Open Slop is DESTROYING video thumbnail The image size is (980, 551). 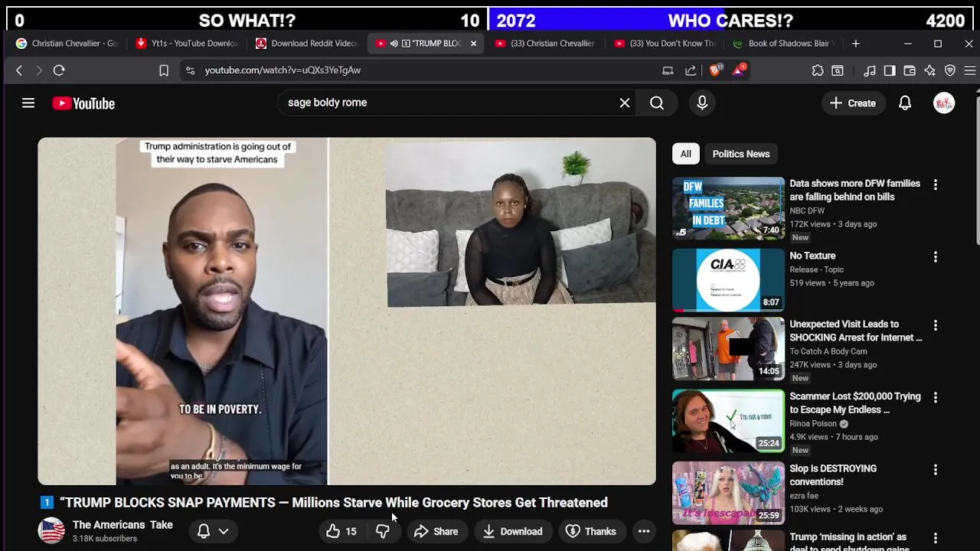point(728,493)
